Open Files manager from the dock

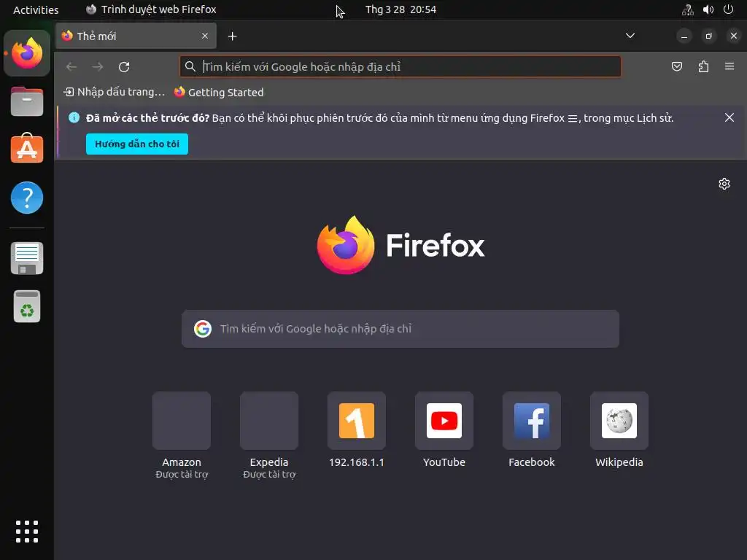point(27,101)
